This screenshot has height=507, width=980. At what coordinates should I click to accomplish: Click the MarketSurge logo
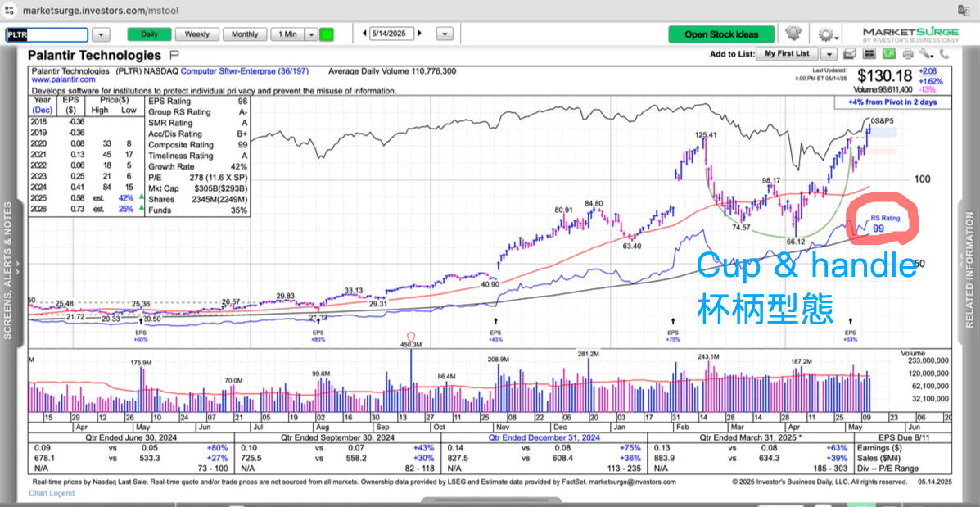pyautogui.click(x=910, y=34)
